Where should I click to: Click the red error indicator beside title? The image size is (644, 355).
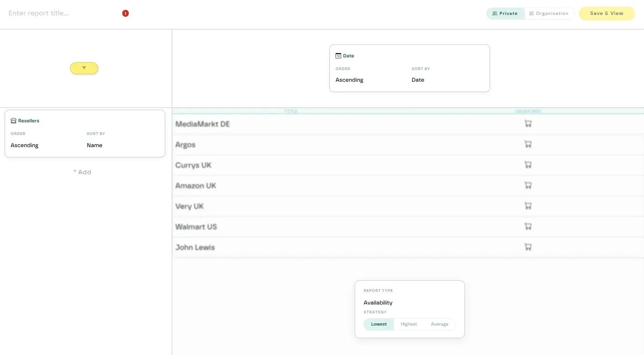click(126, 14)
